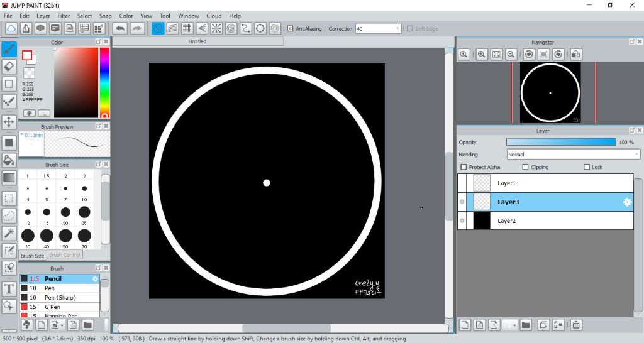The image size is (644, 343).
Task: Open the File menu
Action: click(x=8, y=16)
